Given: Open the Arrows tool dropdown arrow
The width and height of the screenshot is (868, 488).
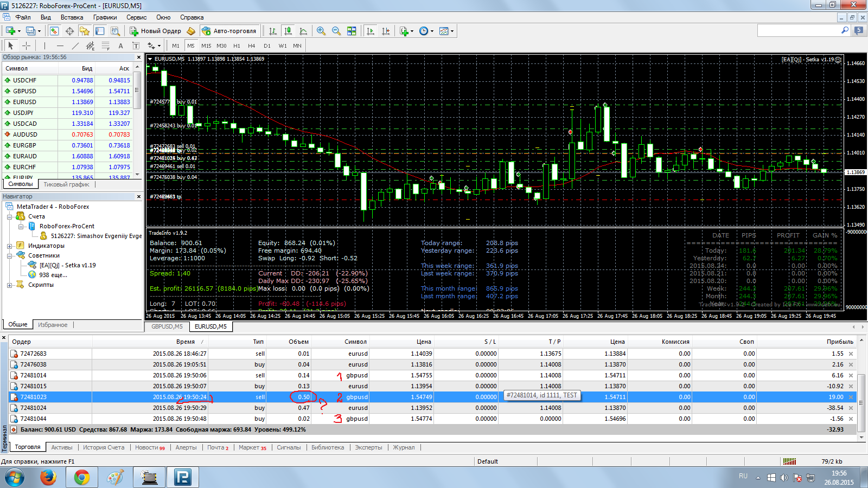Looking at the screenshot, I should 159,46.
